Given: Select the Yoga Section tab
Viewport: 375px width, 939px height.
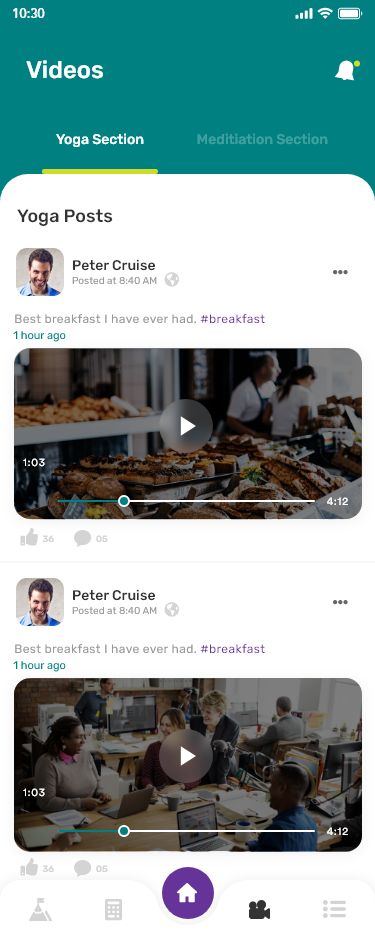Looking at the screenshot, I should pyautogui.click(x=100, y=139).
